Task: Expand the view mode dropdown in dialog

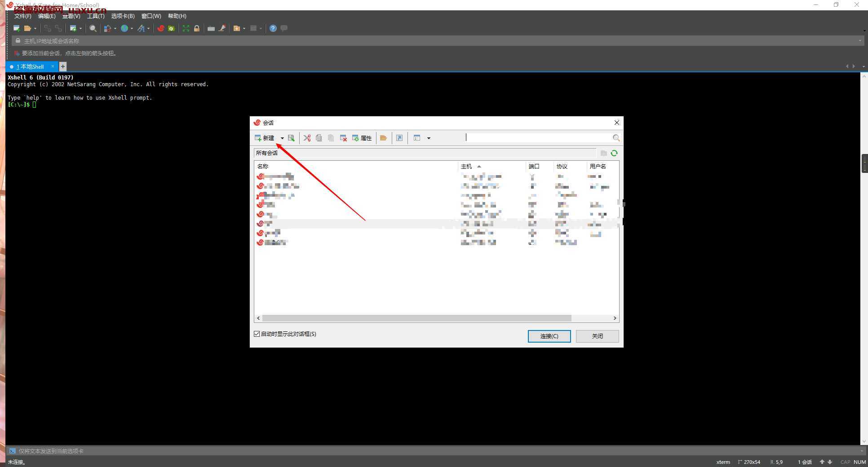Action: click(x=429, y=138)
